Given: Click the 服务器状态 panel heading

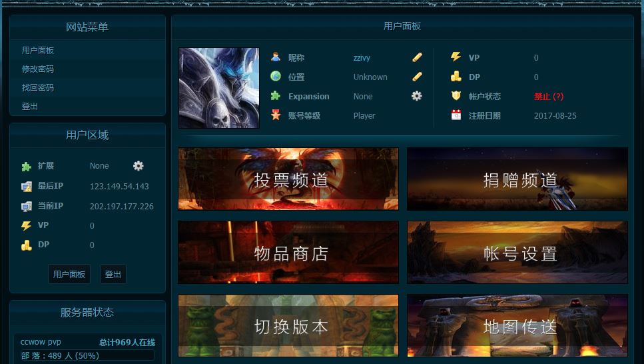Looking at the screenshot, I should click(87, 312).
